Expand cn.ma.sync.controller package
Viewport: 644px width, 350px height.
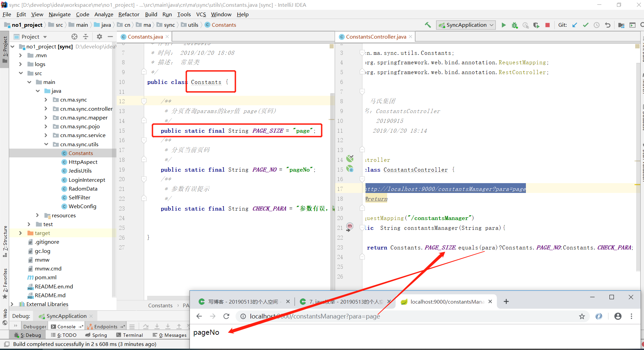pyautogui.click(x=46, y=109)
